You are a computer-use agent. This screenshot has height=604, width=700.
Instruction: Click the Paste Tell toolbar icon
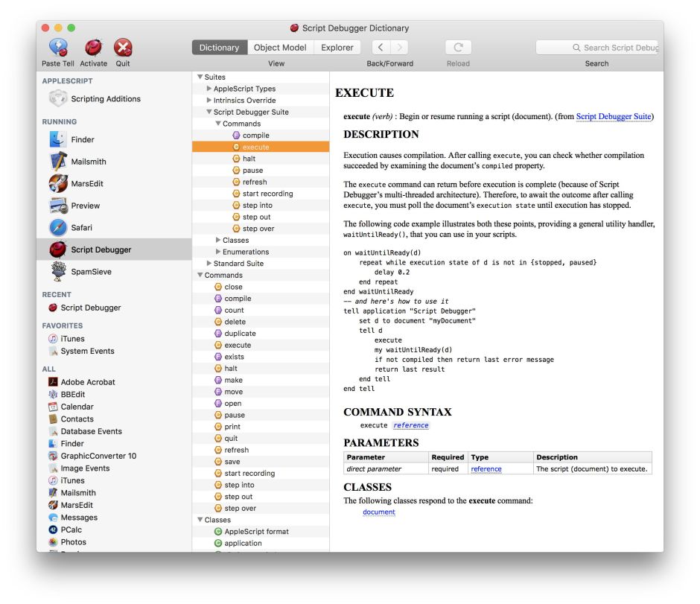57,45
